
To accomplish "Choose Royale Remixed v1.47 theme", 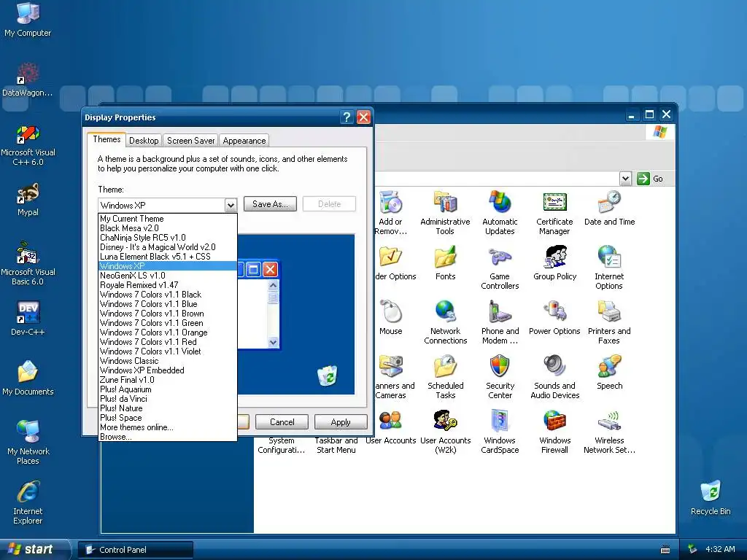I will click(167, 285).
